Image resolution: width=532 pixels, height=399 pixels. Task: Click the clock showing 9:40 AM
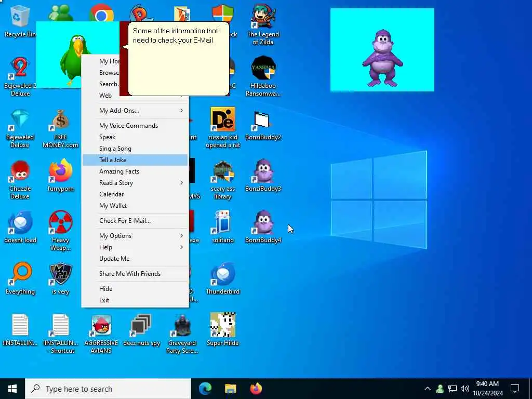pyautogui.click(x=487, y=389)
